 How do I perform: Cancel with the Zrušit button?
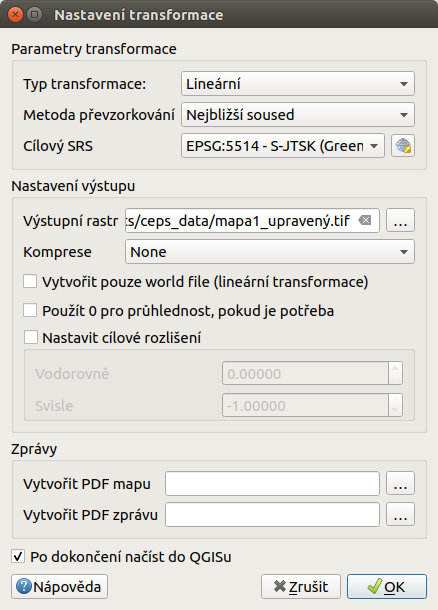pyautogui.click(x=301, y=586)
